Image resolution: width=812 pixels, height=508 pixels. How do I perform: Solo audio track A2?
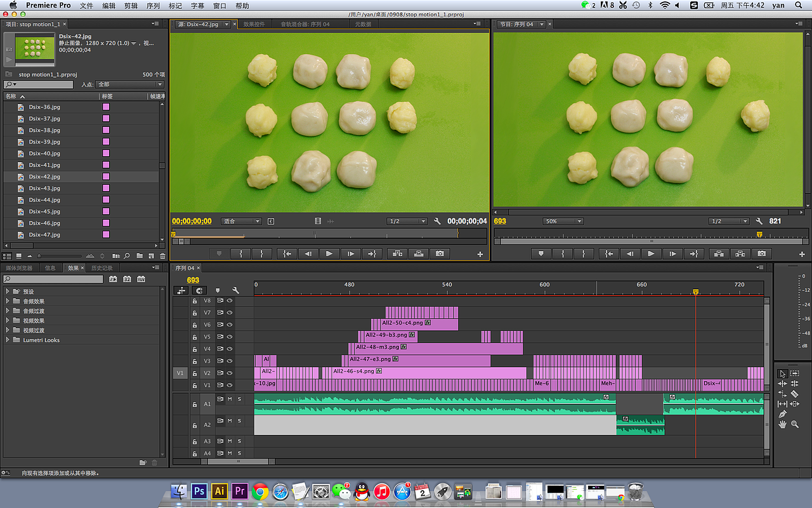(x=239, y=420)
